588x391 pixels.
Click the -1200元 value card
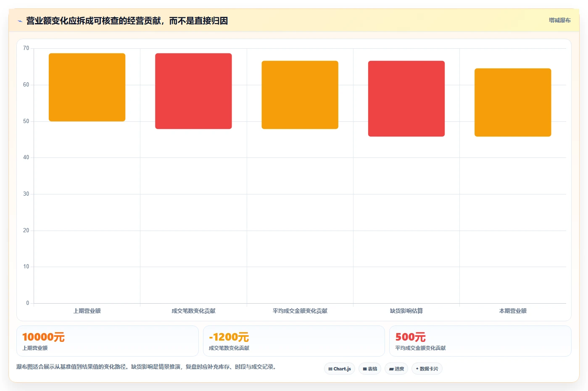[x=294, y=341]
